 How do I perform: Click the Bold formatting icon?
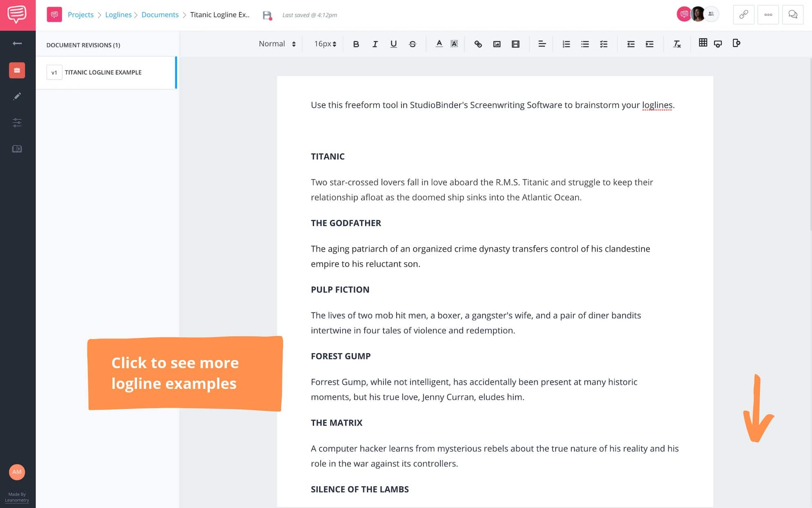(x=356, y=43)
